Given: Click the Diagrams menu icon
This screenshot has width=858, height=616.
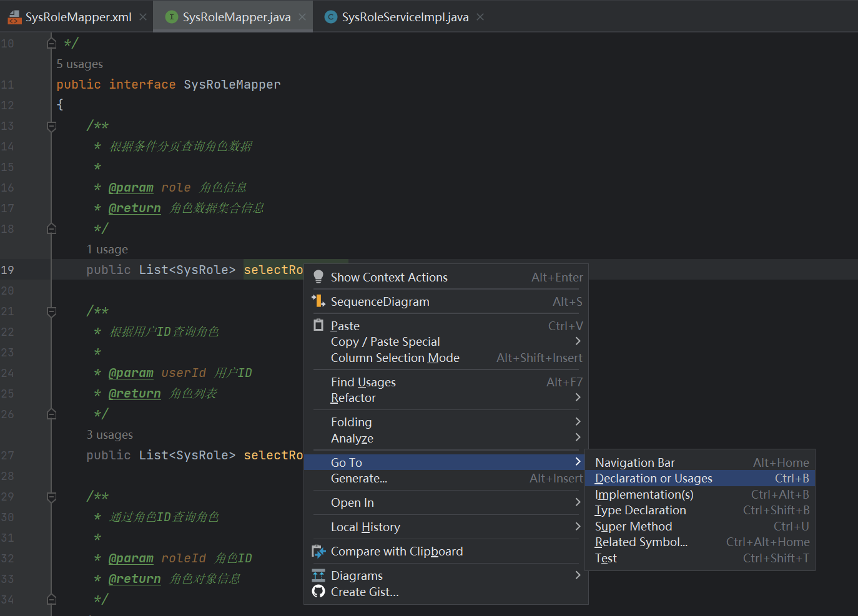Looking at the screenshot, I should [318, 575].
